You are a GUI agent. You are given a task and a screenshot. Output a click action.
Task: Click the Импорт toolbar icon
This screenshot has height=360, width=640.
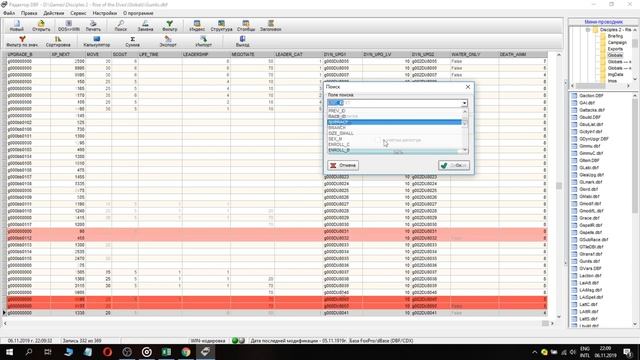click(x=203, y=41)
